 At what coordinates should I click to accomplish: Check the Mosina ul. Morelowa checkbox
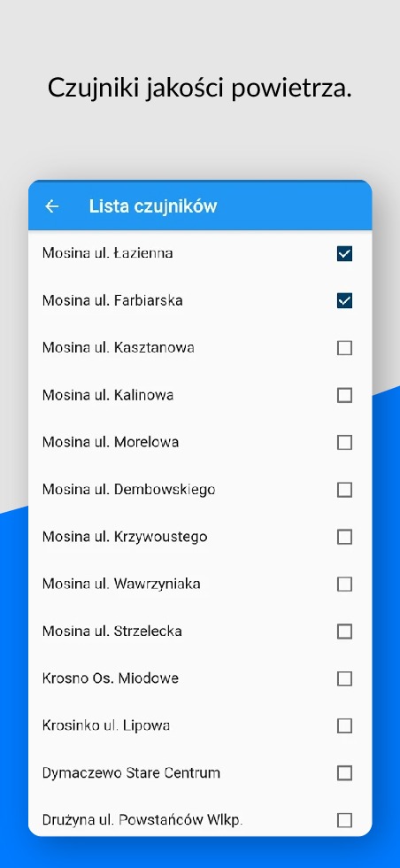pyautogui.click(x=344, y=442)
